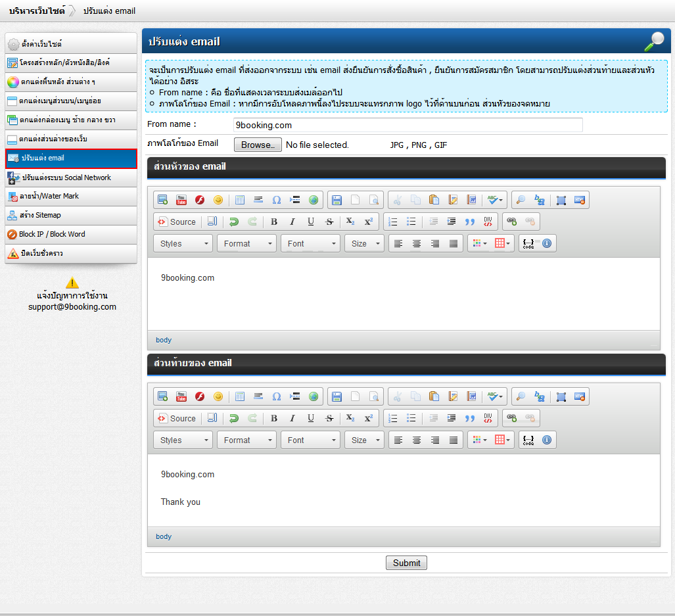This screenshot has width=675, height=616.
Task: Insert numbered list in header editor
Action: (x=392, y=222)
